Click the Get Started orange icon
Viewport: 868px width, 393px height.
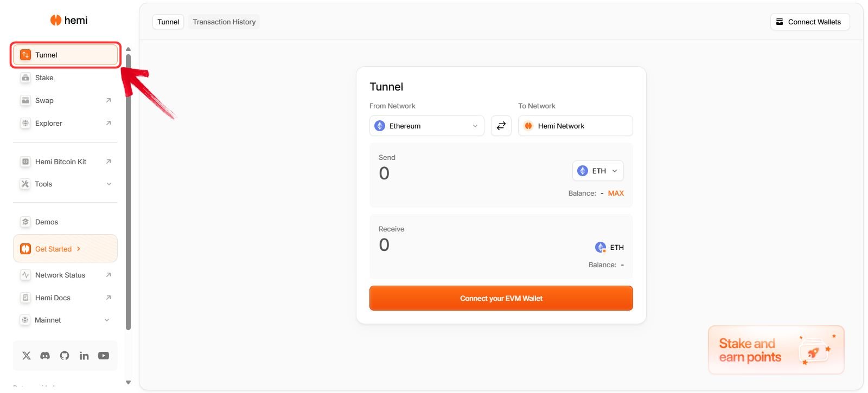coord(25,249)
